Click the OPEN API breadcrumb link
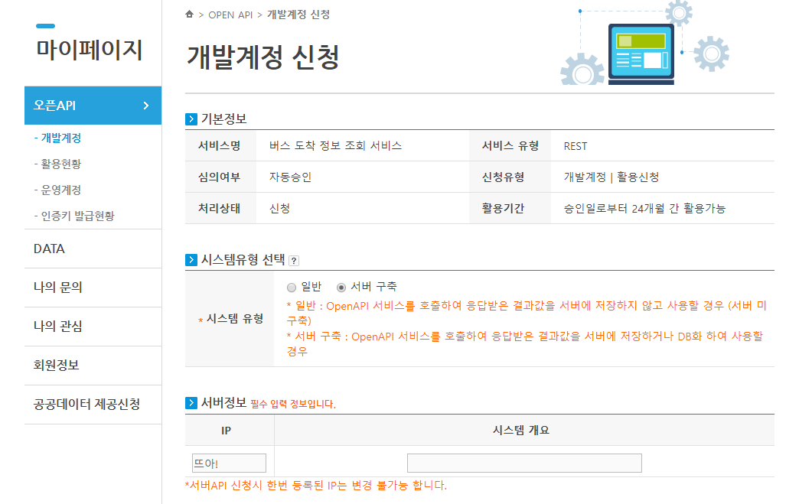 pyautogui.click(x=230, y=15)
